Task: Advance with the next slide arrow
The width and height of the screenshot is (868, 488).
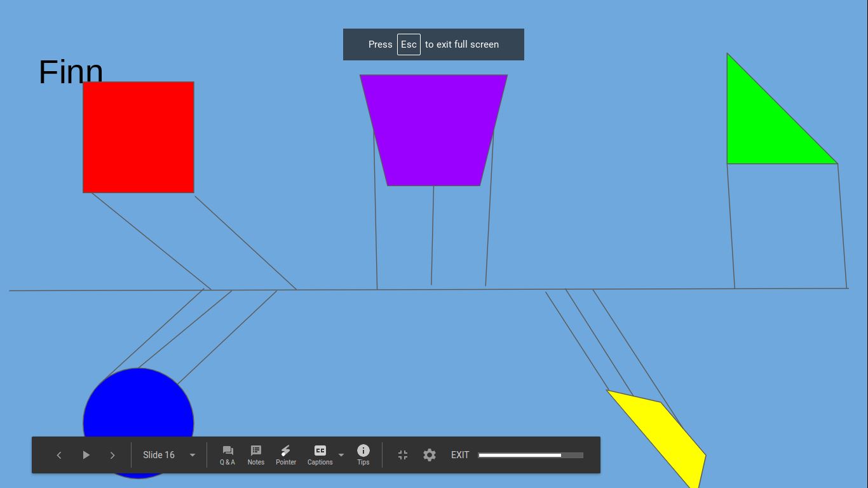Action: click(112, 455)
